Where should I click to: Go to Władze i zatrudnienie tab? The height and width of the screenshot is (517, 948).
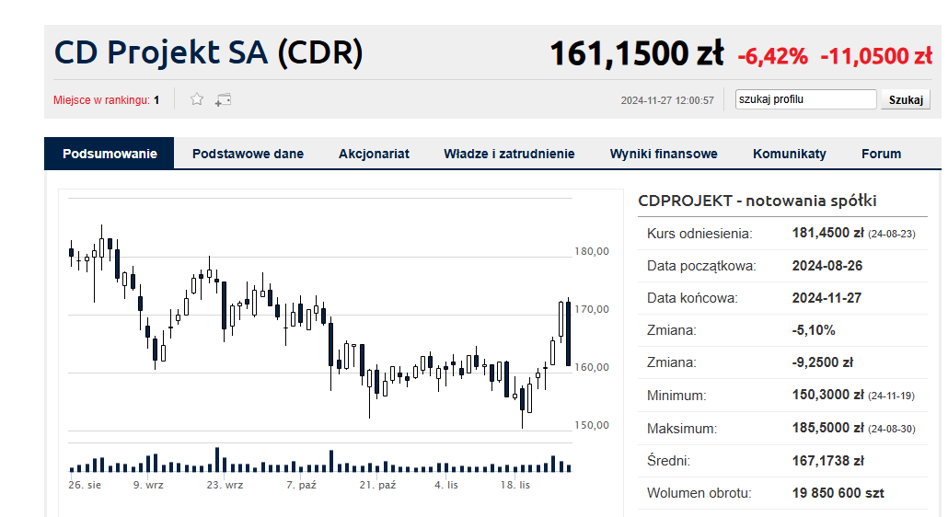tap(509, 154)
